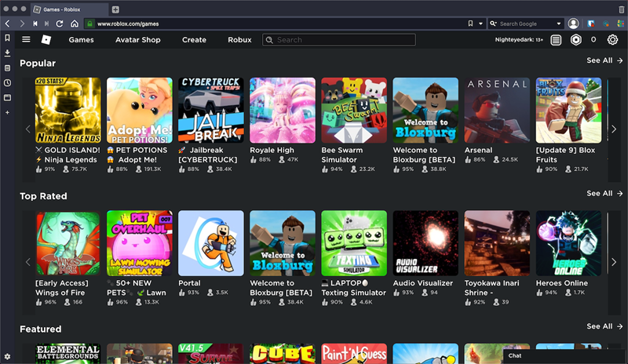Open the browser History clock panel
The width and height of the screenshot is (628, 364).
coord(7,82)
